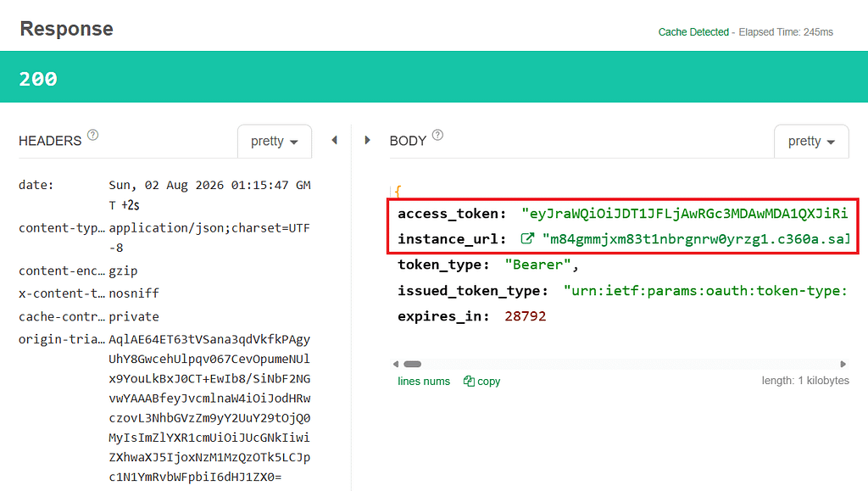This screenshot has height=491, width=868.
Task: Select the access_token value string
Action: tap(685, 213)
